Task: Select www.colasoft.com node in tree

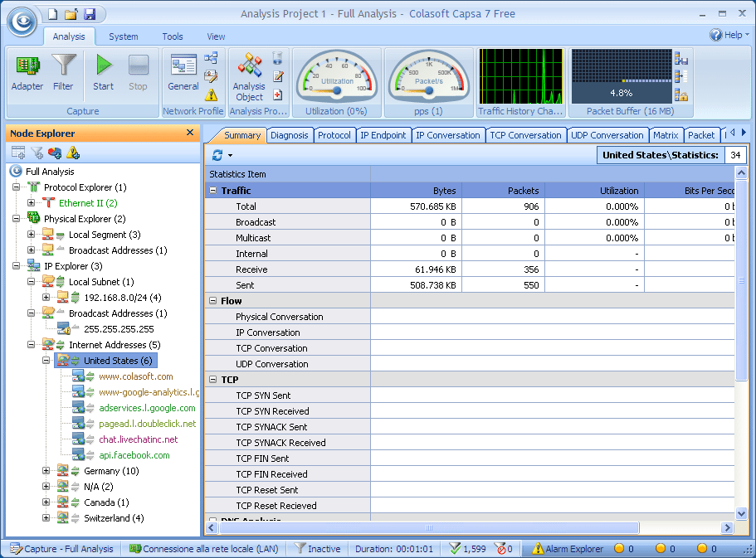Action: [135, 376]
